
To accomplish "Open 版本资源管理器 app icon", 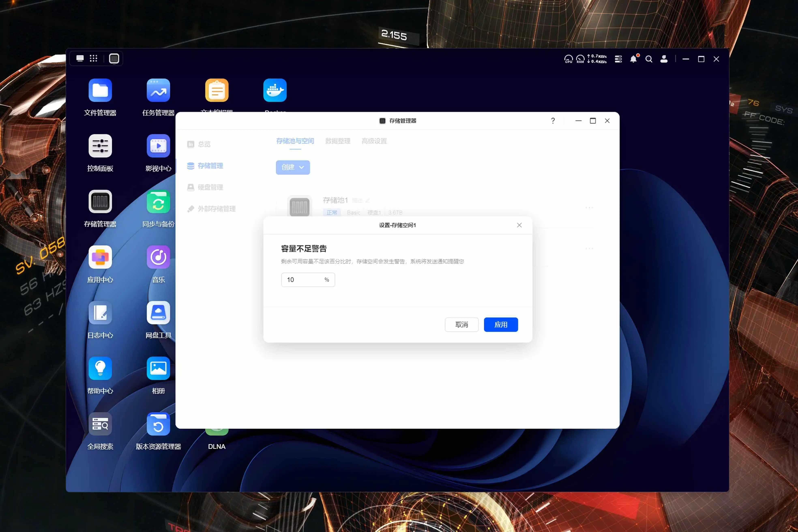I will point(158,424).
